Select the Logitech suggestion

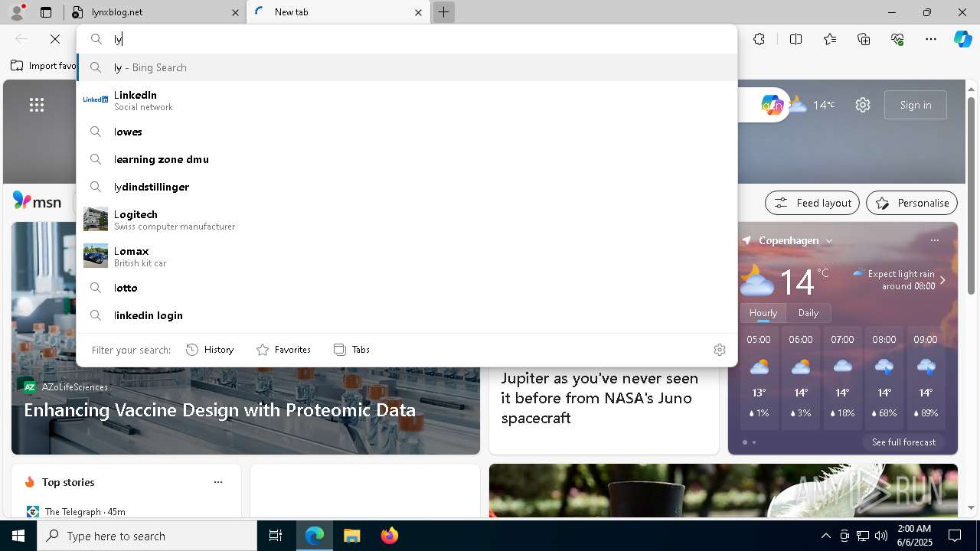[x=407, y=220]
